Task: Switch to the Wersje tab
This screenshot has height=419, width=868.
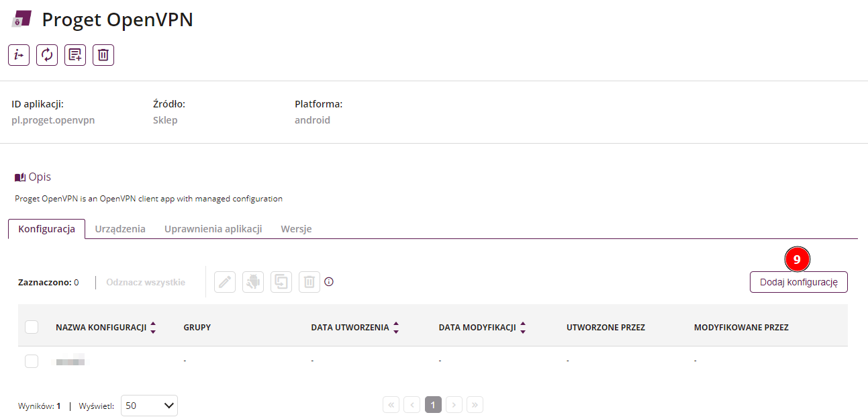Action: [296, 229]
